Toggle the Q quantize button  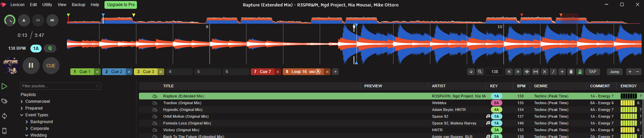[50, 48]
